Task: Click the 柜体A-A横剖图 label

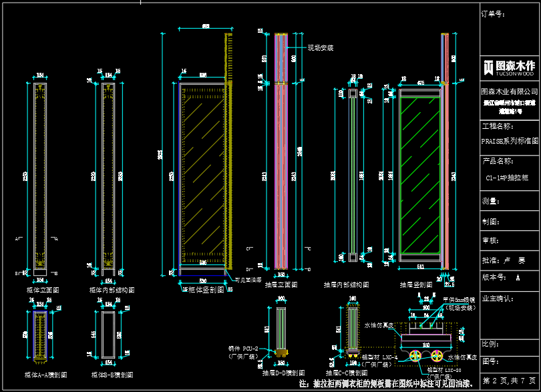Action: point(45,375)
